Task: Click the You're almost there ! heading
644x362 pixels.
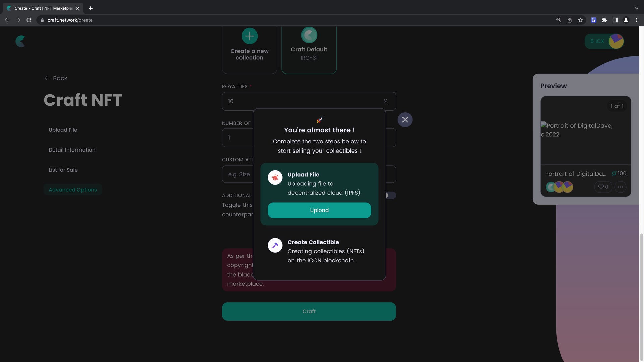Action: coord(319,130)
